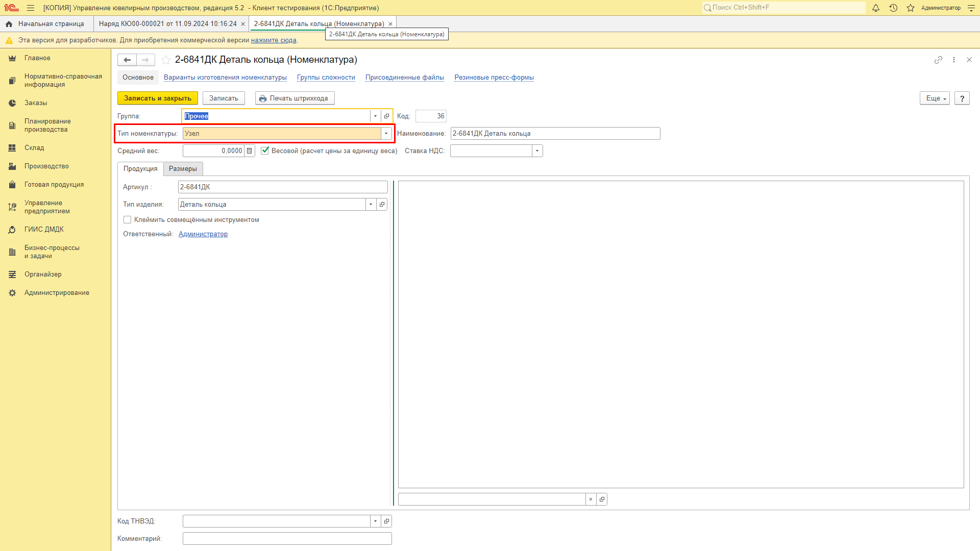Expand the Код ТНВЭД dropdown

point(375,521)
